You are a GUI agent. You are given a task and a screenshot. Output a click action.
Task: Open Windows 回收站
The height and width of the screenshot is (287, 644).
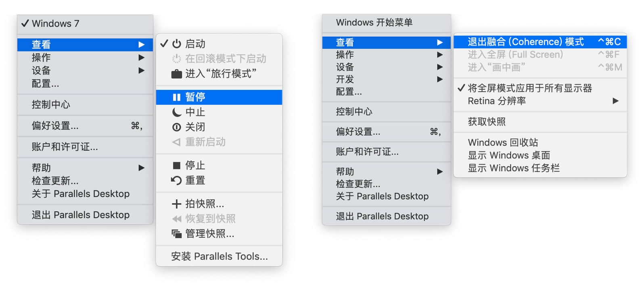(503, 143)
